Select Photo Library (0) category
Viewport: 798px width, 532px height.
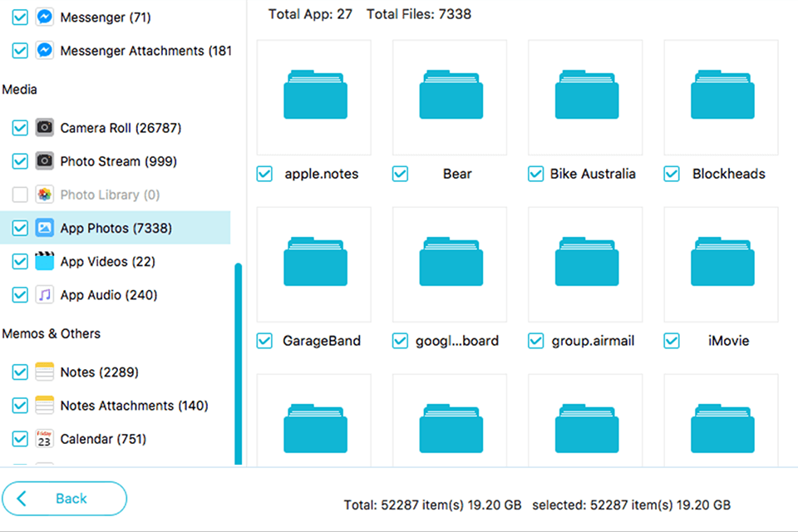point(110,195)
